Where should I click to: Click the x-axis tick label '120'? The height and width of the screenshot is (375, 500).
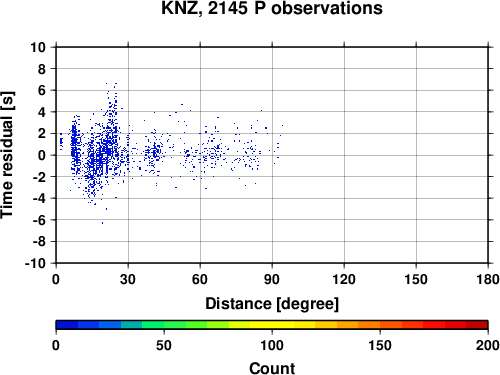344,279
